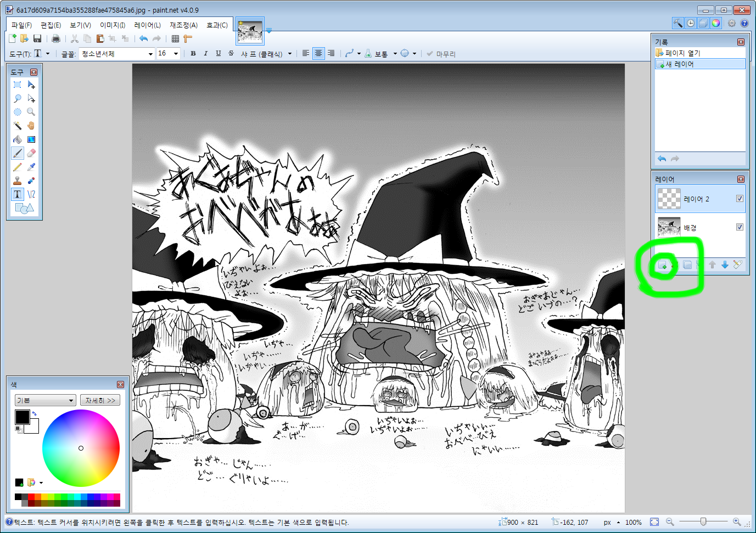756x533 pixels.
Task: Open the px units selector
Action: pos(612,523)
